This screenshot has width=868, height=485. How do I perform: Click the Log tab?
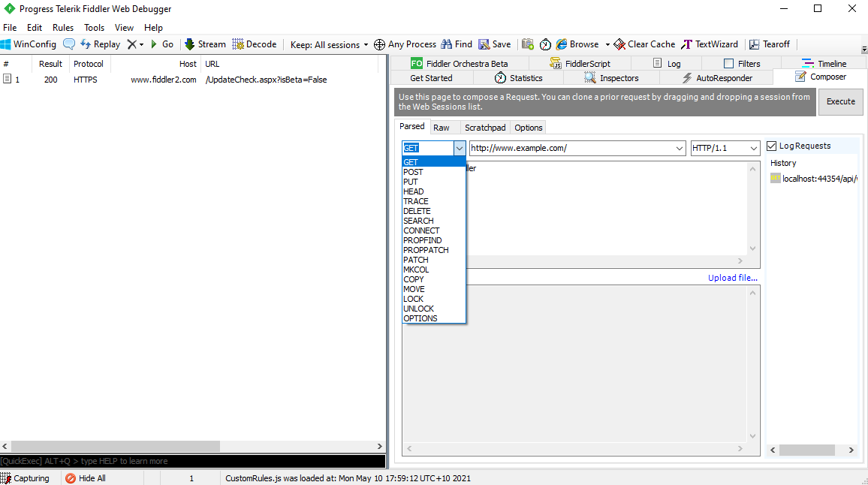667,64
